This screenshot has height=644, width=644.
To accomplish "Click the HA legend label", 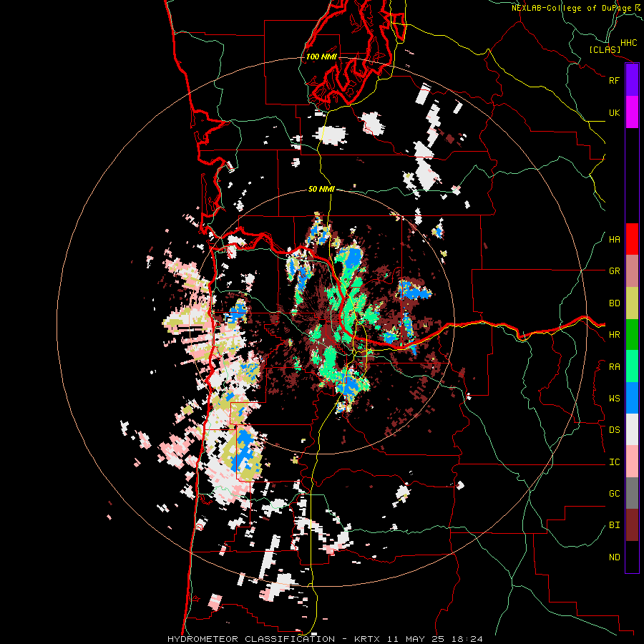I will click(x=614, y=240).
